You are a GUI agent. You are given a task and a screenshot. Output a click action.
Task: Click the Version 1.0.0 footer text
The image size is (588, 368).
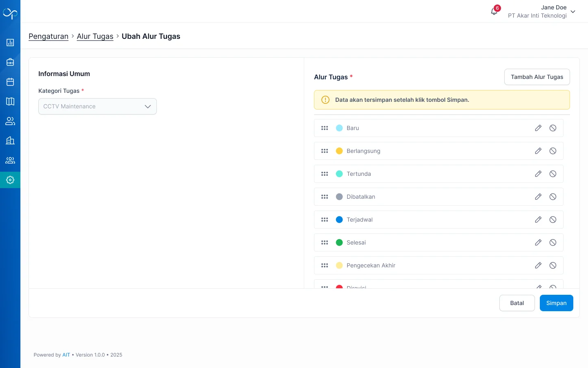tap(90, 355)
